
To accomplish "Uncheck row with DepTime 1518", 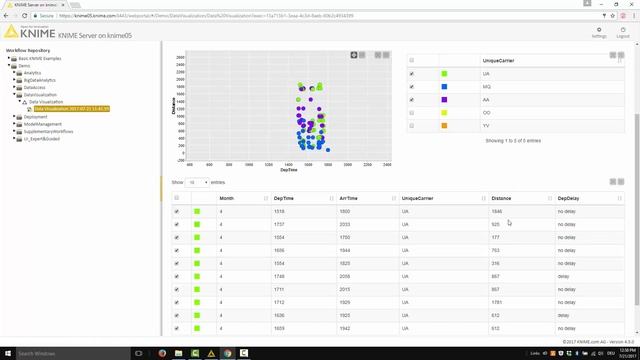I will pyautogui.click(x=176, y=211).
